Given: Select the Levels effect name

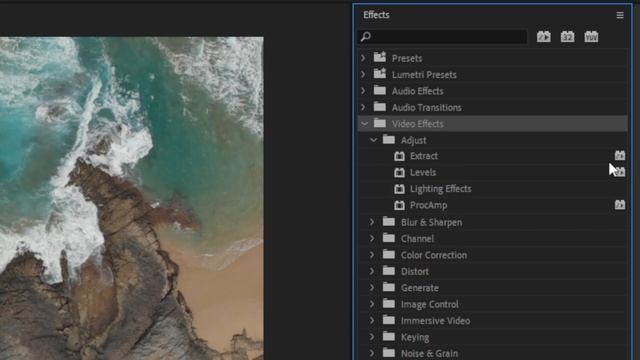Looking at the screenshot, I should (x=423, y=172).
